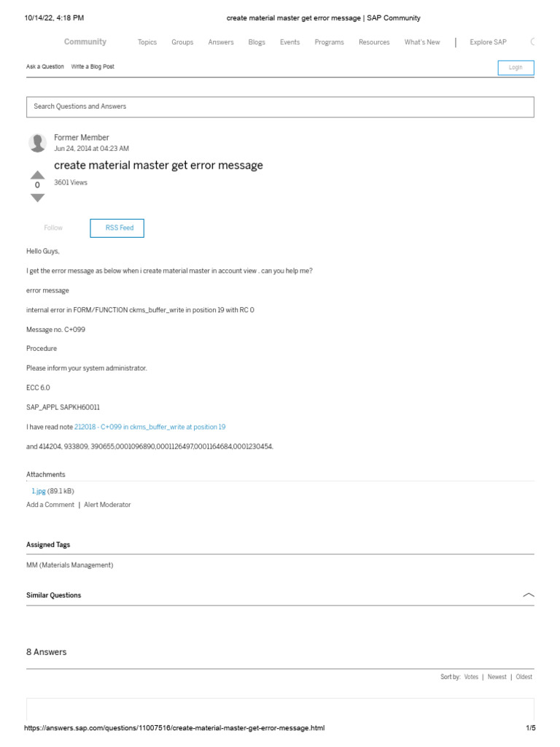The image size is (560, 747).
Task: Click Alert Moderator link
Action: click(107, 505)
